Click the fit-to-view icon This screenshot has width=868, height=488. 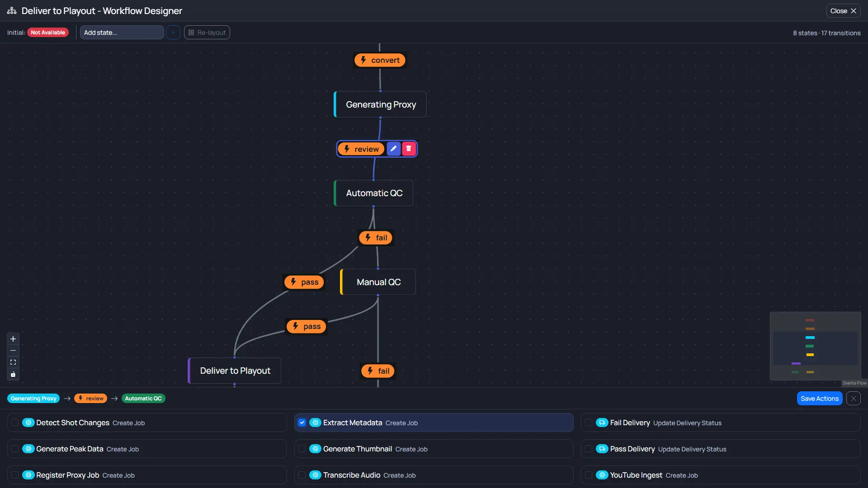(13, 362)
